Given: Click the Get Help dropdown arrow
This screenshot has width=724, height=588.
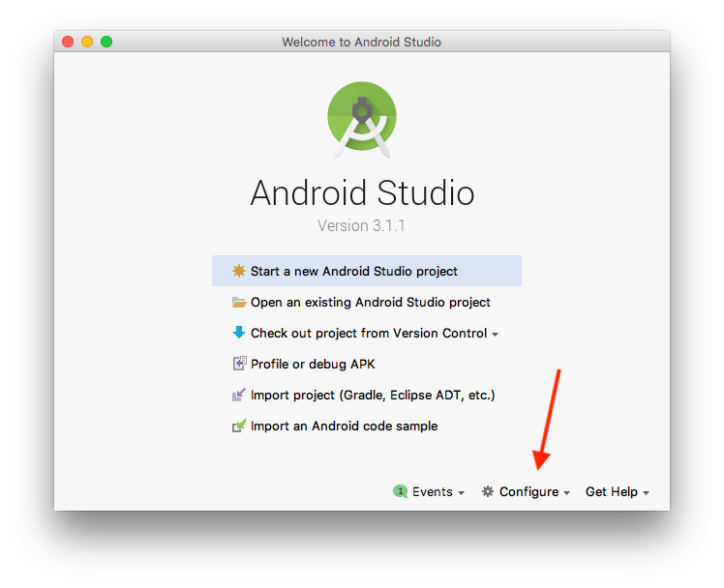Looking at the screenshot, I should [x=646, y=493].
